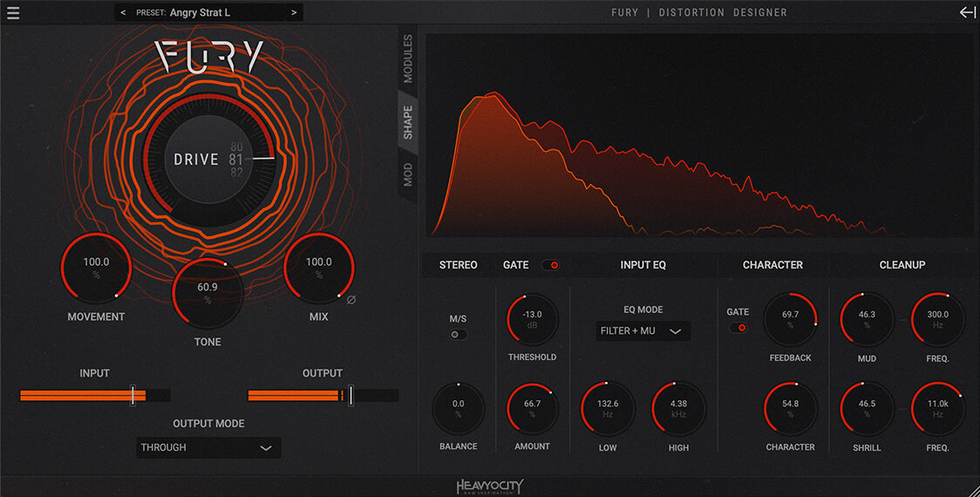This screenshot has width=980, height=497.
Task: Toggle the Gate switch in header
Action: click(550, 265)
